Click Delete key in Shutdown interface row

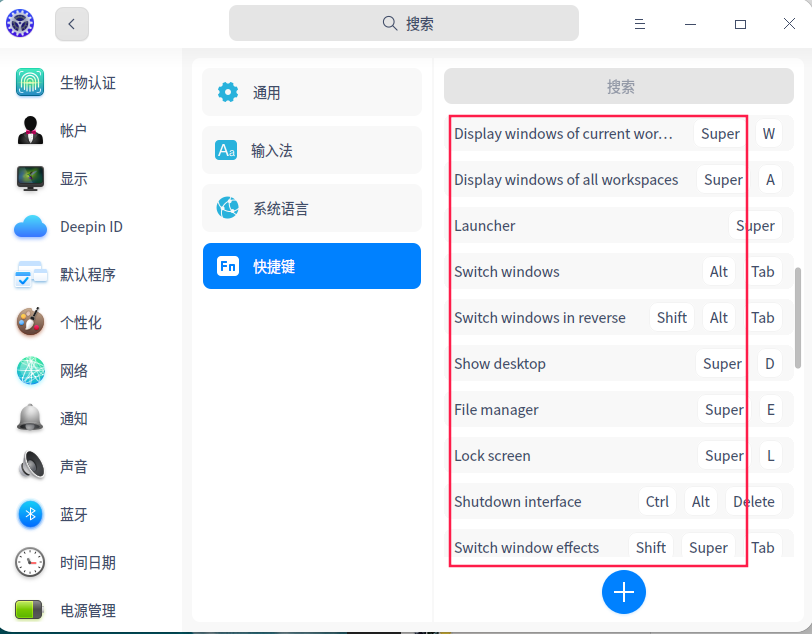753,501
